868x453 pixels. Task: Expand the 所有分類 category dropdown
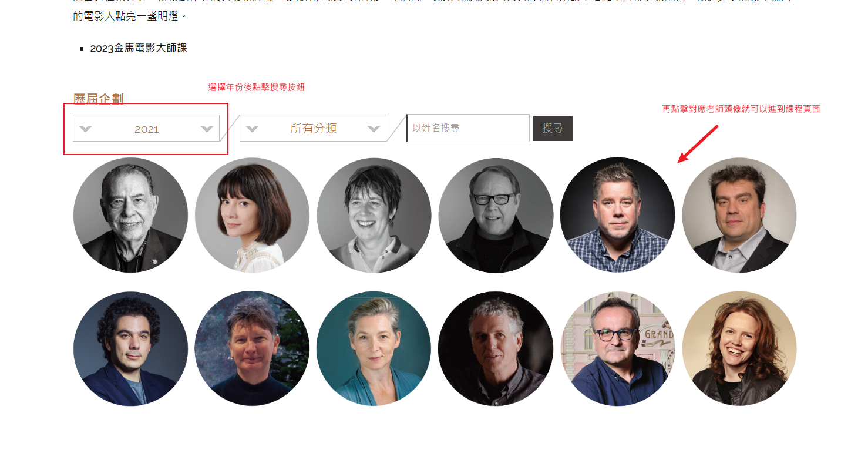pos(313,128)
